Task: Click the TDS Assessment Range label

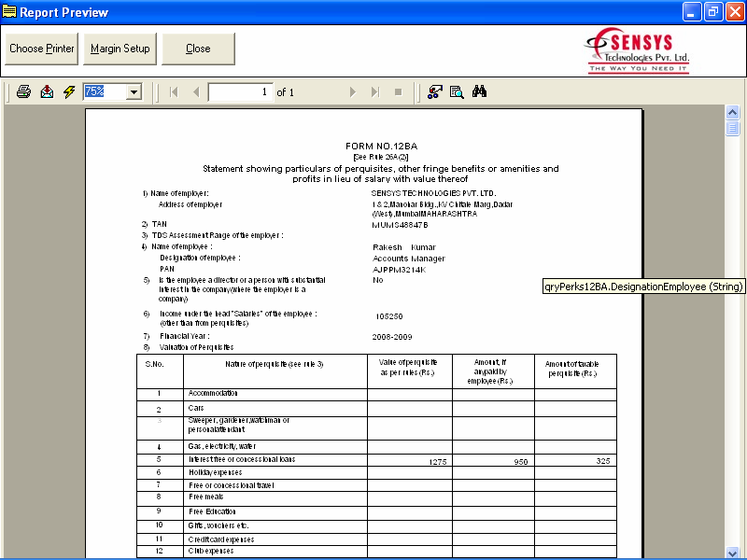Action: [218, 235]
